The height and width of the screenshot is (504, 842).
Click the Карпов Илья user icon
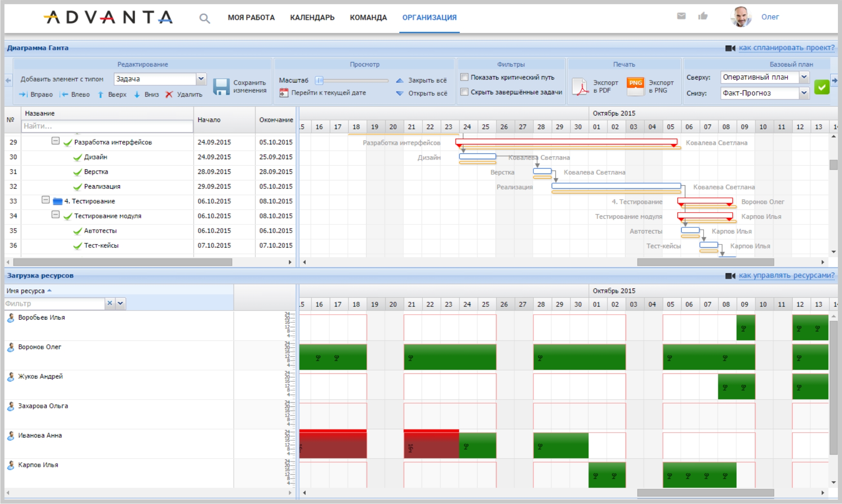11,465
